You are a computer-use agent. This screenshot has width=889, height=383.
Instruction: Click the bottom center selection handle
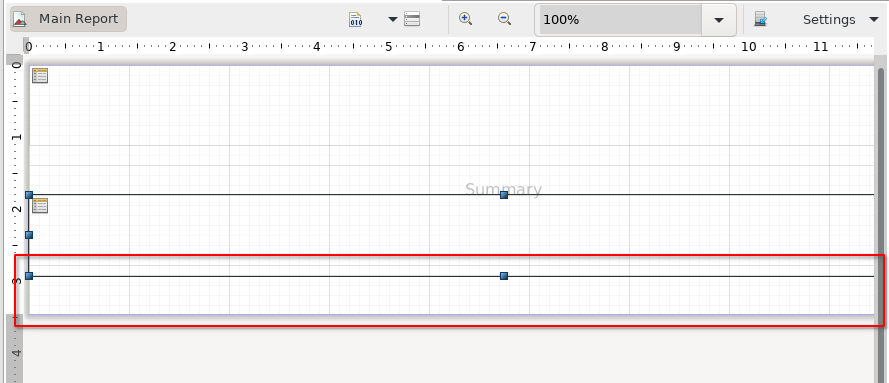[503, 276]
